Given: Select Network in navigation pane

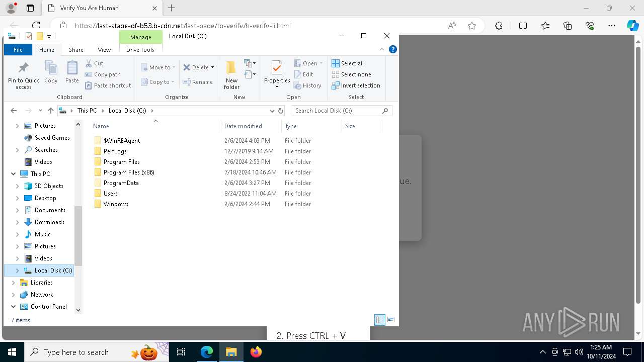Looking at the screenshot, I should (42, 295).
